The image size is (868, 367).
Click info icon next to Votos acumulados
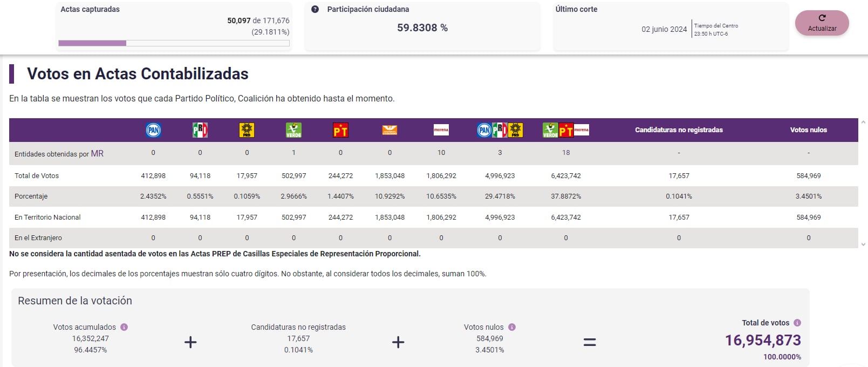(124, 327)
